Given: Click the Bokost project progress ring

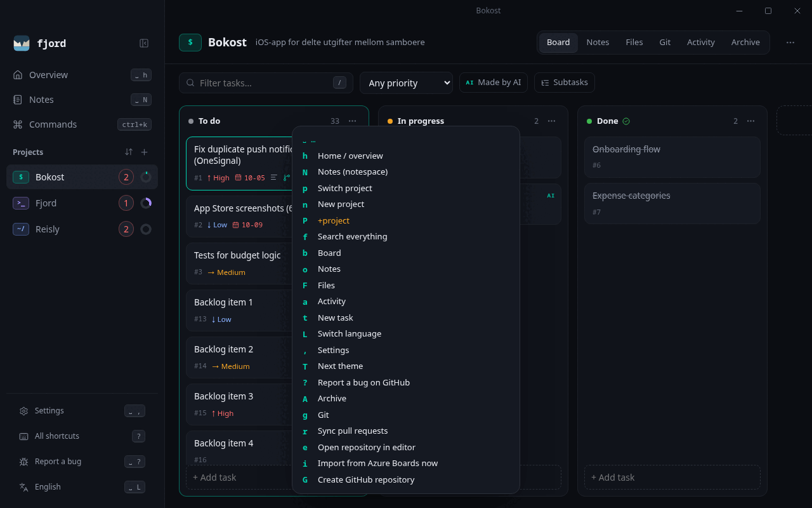Looking at the screenshot, I should pyautogui.click(x=146, y=177).
